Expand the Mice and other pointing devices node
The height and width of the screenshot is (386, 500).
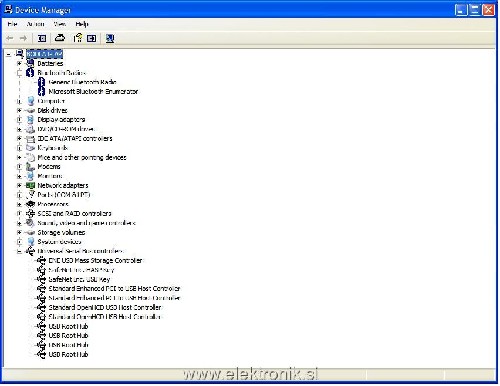19,157
